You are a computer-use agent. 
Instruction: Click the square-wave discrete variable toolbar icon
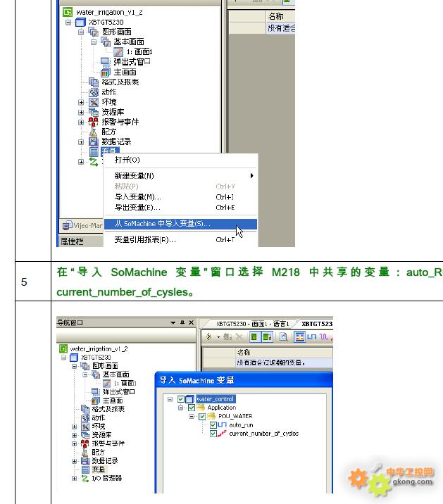312,337
